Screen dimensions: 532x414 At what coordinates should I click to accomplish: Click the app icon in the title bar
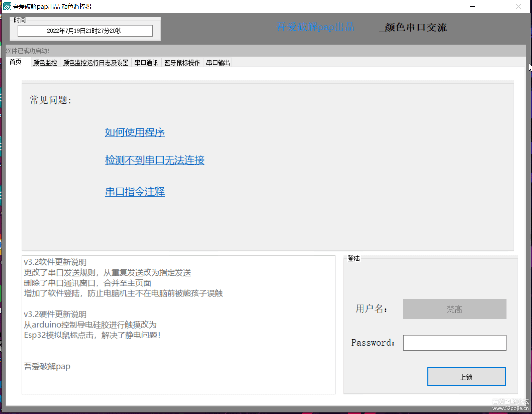[7, 7]
